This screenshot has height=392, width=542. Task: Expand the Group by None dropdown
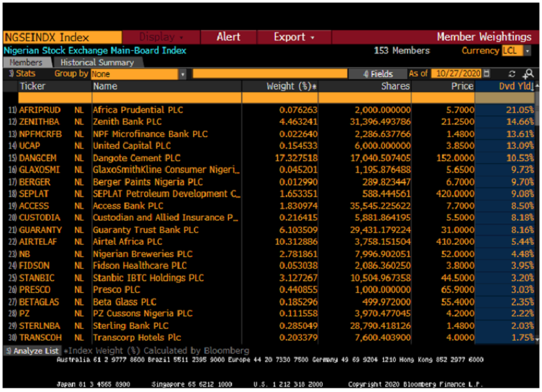[182, 74]
